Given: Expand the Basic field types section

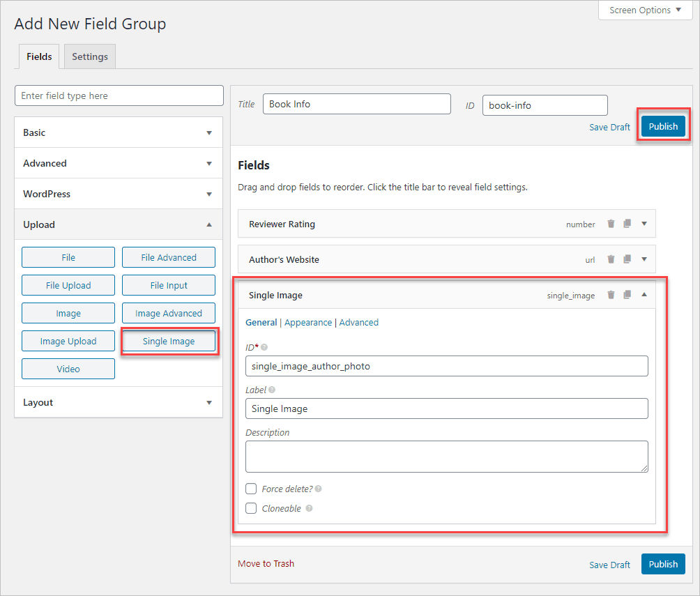Looking at the screenshot, I should point(118,132).
